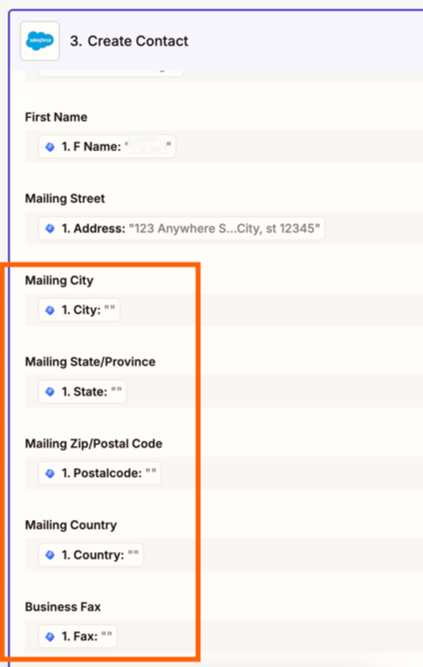
Task: Click the icon in the F Name pill
Action: pyautogui.click(x=50, y=147)
